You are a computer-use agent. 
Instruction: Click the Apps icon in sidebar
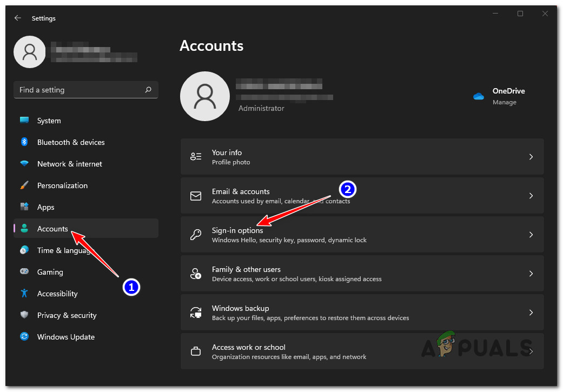pos(24,207)
